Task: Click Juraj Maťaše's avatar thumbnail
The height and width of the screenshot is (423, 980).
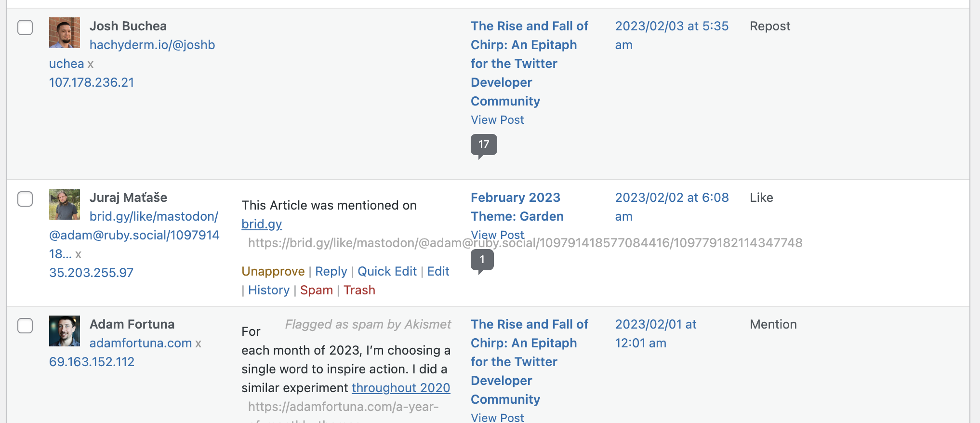Action: click(x=65, y=204)
